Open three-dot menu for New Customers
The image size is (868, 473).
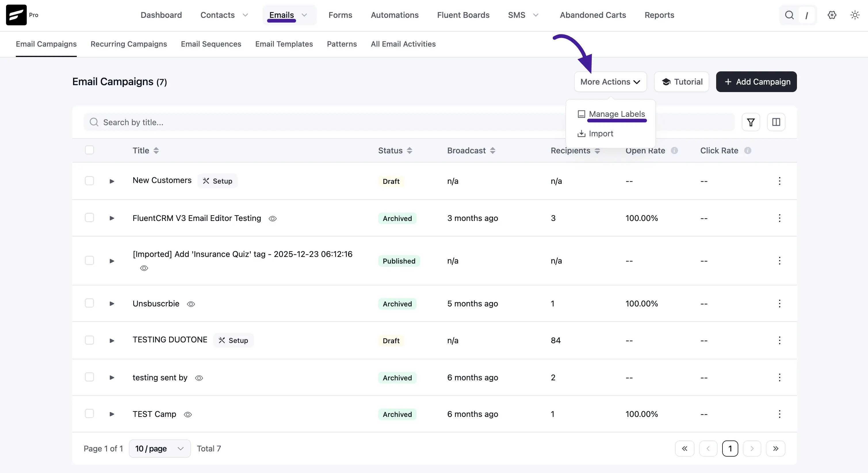click(x=779, y=181)
